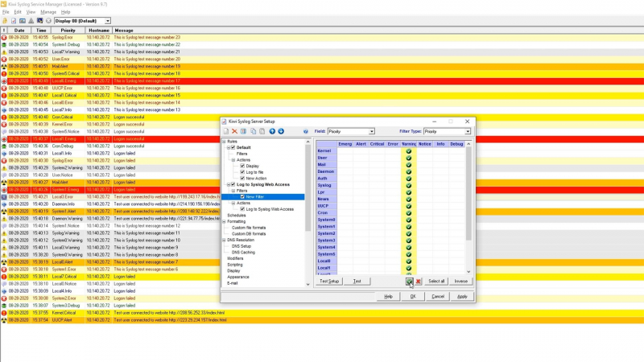Uncheck the Default rule checkbox
This screenshot has height=362, width=644.
coord(233,147)
